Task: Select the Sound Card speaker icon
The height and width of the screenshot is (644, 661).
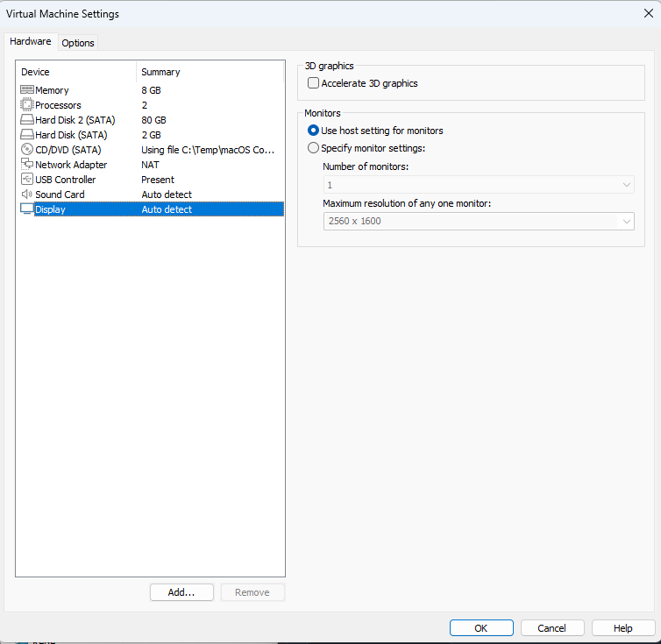Action: click(x=26, y=195)
